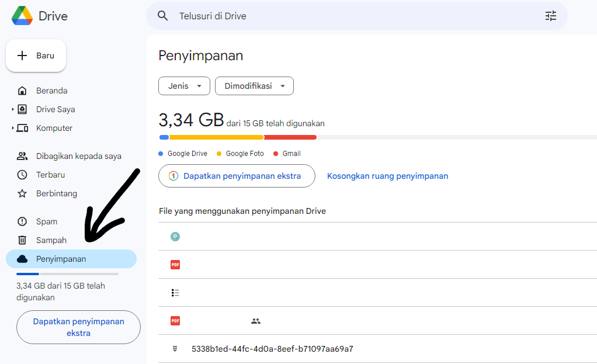The width and height of the screenshot is (597, 364).
Task: Open Berbintang starred items
Action: point(56,193)
